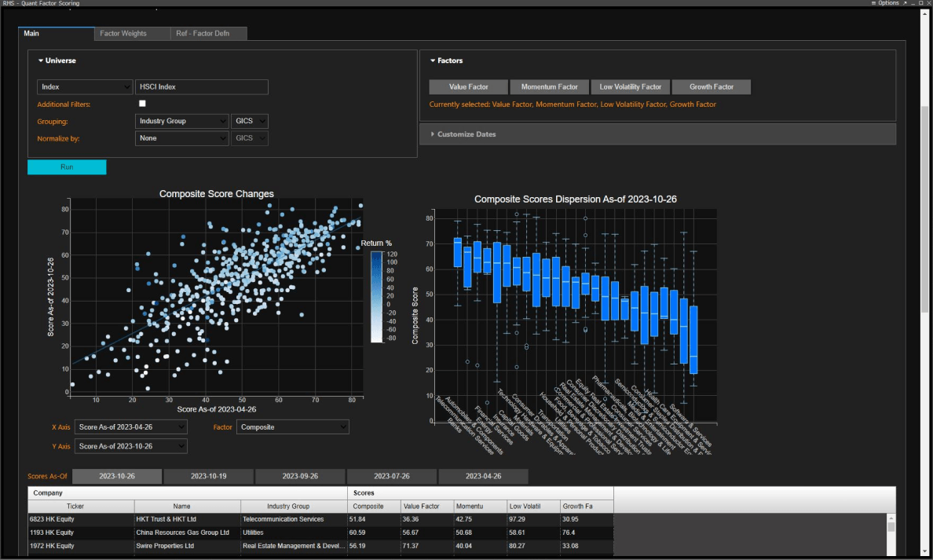Viewport: 933px width, 560px height.
Task: Toggle the Momentum Factor selection
Action: click(549, 86)
